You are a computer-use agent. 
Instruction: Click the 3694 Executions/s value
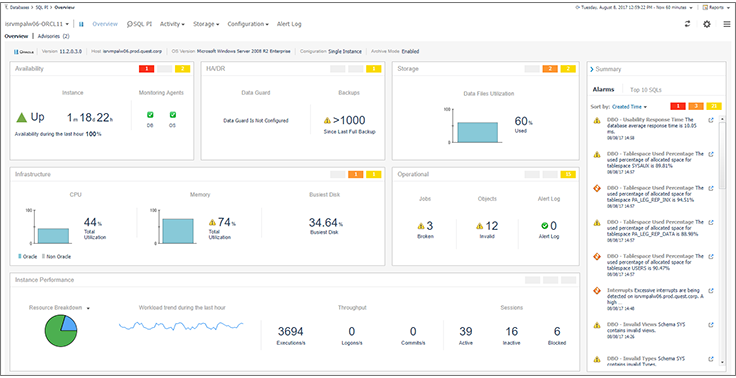click(x=291, y=332)
